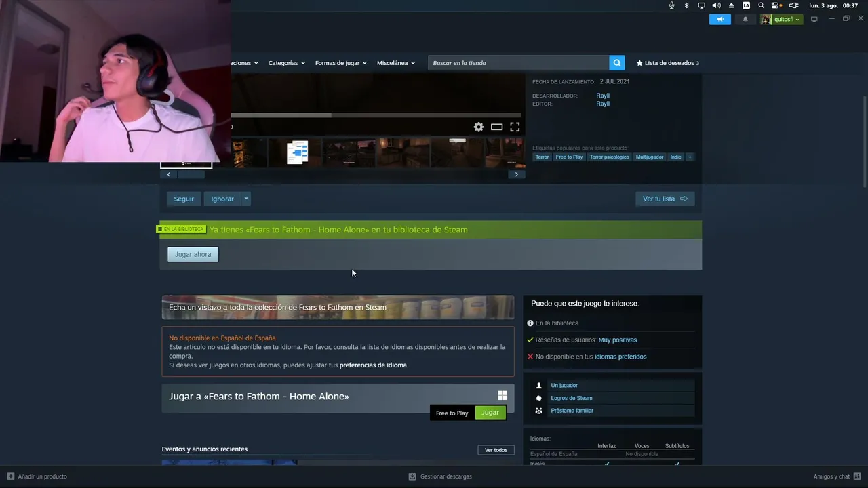The width and height of the screenshot is (868, 488).
Task: Show next media thumbnails with right arrow
Action: click(x=516, y=174)
